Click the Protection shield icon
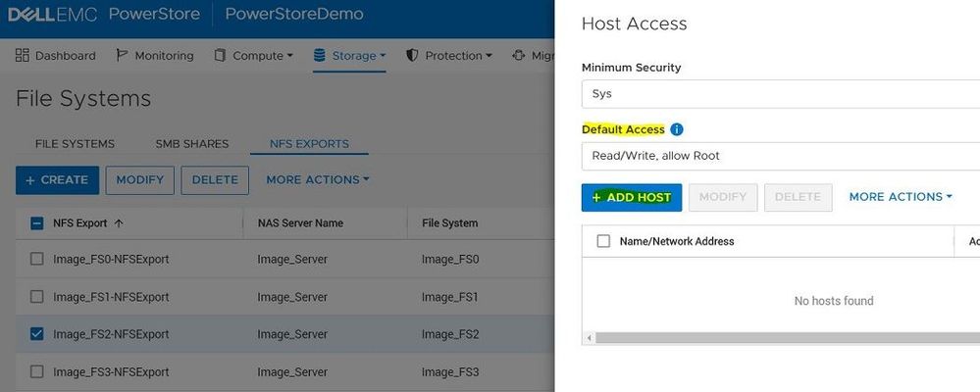 [x=412, y=56]
